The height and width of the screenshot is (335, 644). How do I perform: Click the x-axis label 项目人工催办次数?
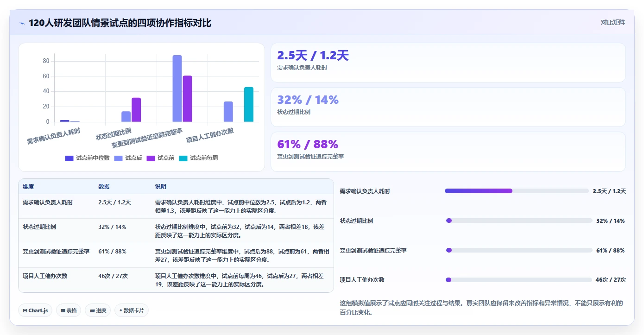coord(210,135)
